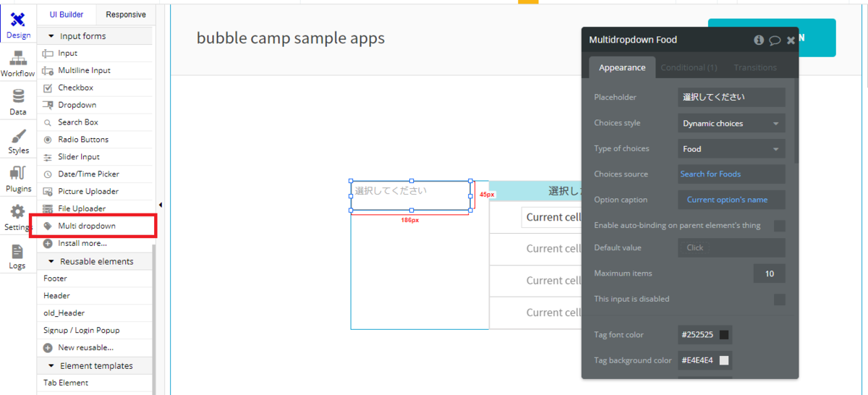Image resolution: width=868 pixels, height=395 pixels.
Task: Click the Default value field
Action: coord(731,247)
